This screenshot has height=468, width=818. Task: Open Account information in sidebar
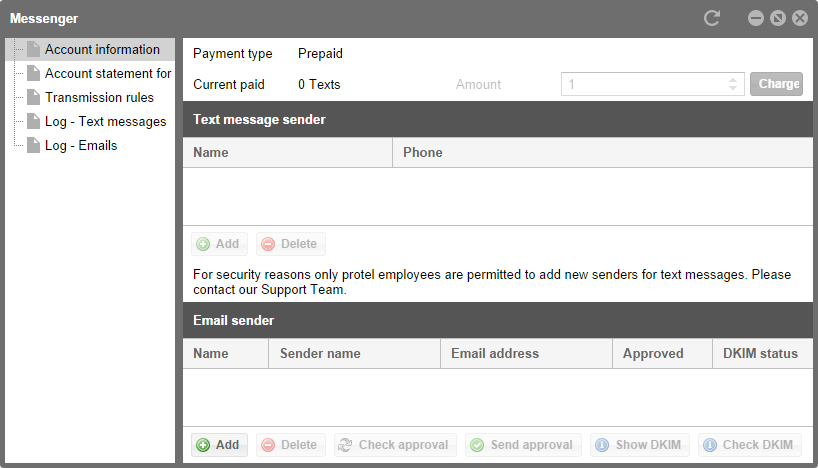[102, 50]
